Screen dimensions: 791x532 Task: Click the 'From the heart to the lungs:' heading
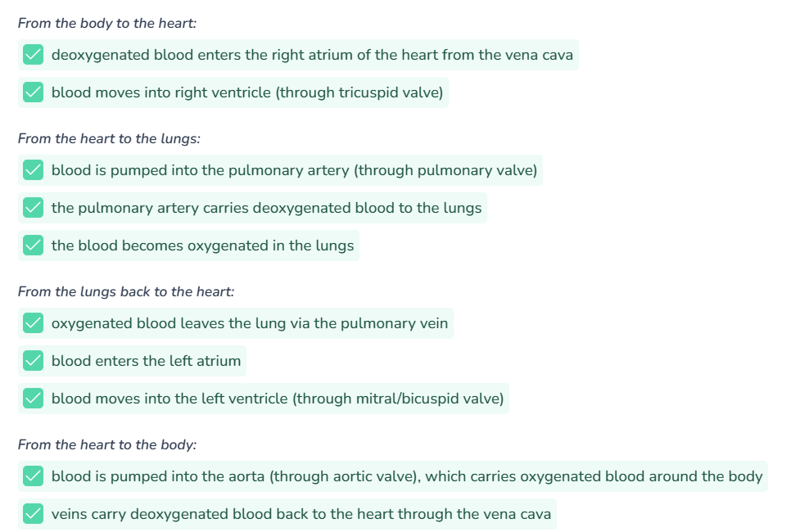[109, 138]
